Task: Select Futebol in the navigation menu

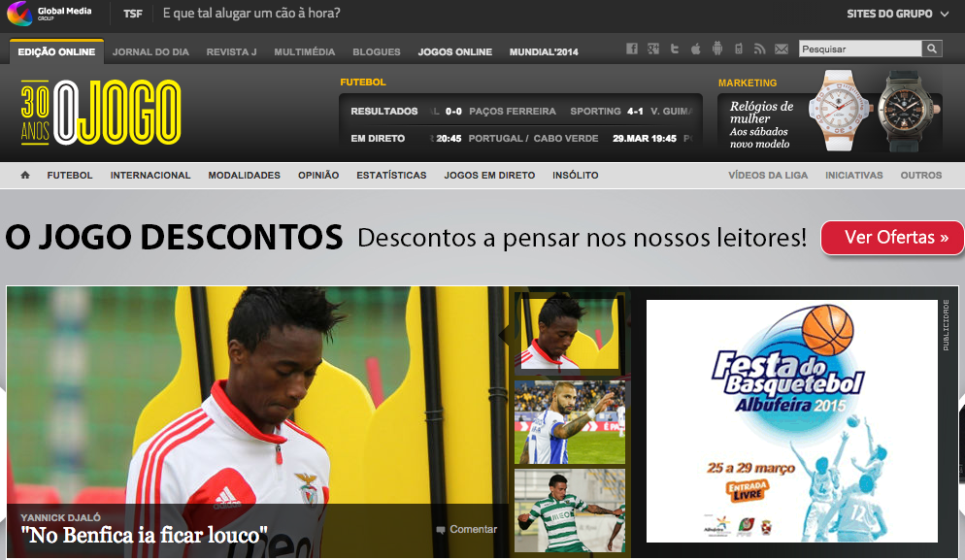Action: [70, 176]
